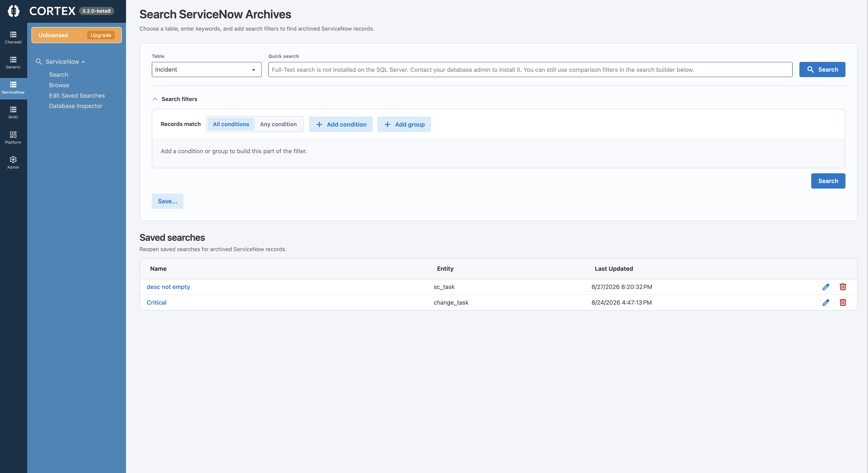Image resolution: width=868 pixels, height=473 pixels.
Task: Click the Last Updated column header
Action: 614,269
